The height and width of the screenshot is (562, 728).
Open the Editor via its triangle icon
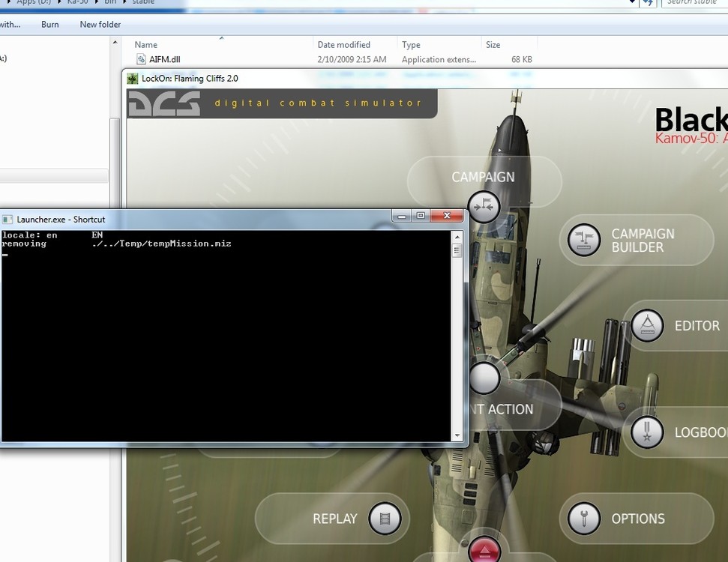point(647,325)
